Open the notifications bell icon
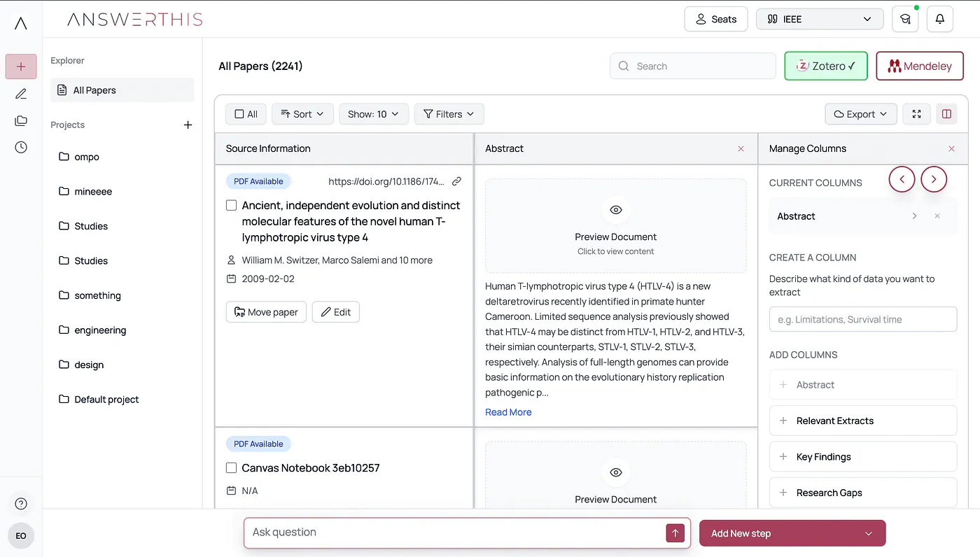The width and height of the screenshot is (980, 557). pos(940,19)
